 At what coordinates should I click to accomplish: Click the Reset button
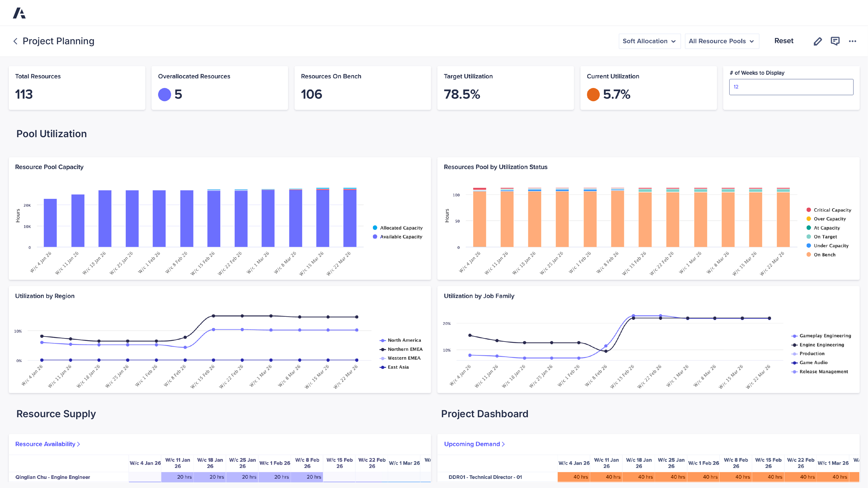(784, 41)
